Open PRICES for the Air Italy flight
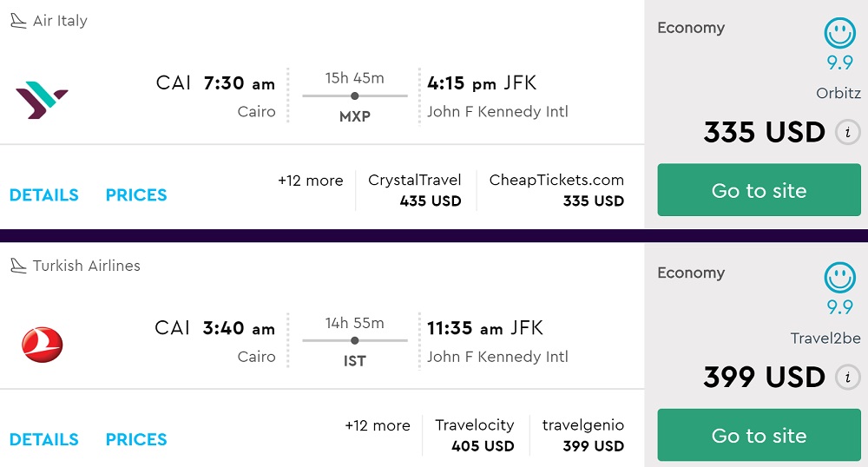The width and height of the screenshot is (868, 467). 136,195
